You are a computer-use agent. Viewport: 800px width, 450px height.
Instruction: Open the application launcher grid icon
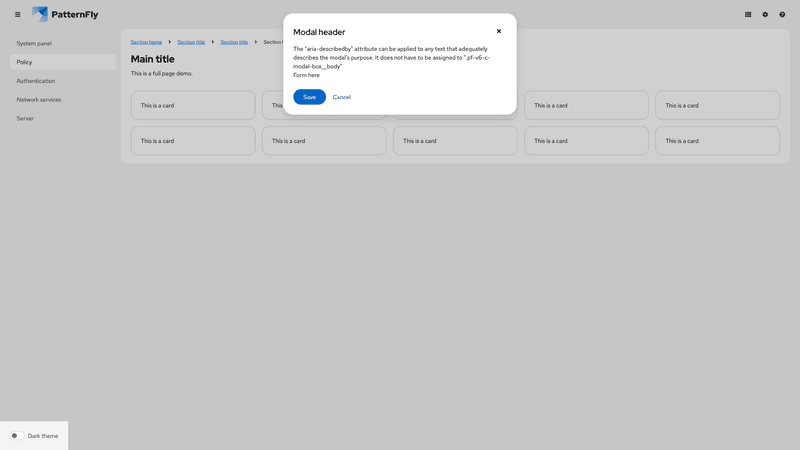click(748, 15)
